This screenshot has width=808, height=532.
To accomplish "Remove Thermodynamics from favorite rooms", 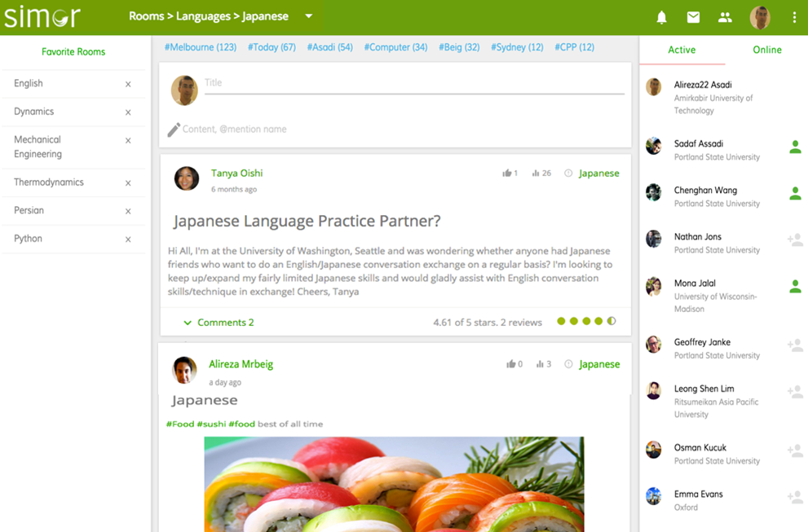I will [x=128, y=182].
